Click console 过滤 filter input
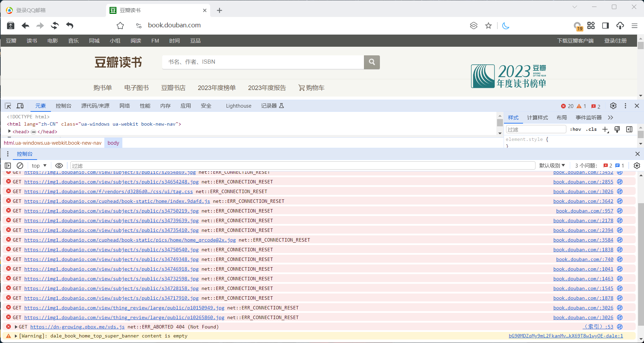Image resolution: width=644 pixels, height=343 pixels. click(x=303, y=166)
